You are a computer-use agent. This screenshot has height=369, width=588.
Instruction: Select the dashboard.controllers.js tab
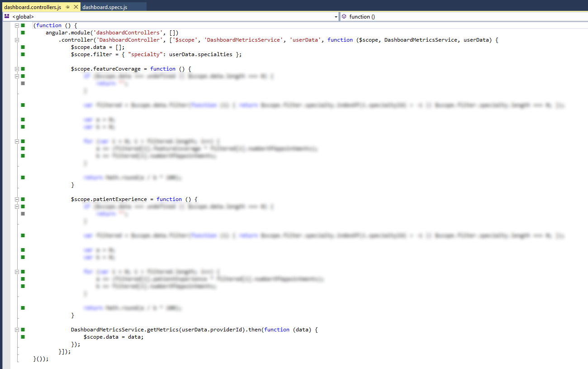coord(32,7)
